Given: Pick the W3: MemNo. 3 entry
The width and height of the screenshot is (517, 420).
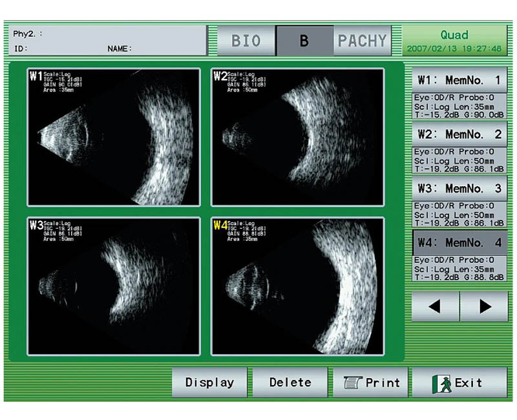Looking at the screenshot, I should click(459, 189).
